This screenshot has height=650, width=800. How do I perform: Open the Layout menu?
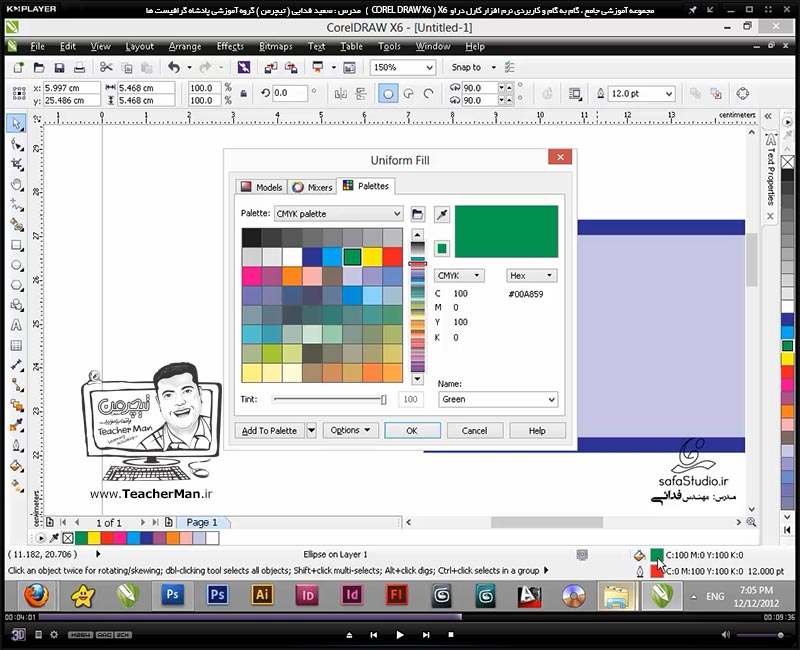(x=139, y=46)
